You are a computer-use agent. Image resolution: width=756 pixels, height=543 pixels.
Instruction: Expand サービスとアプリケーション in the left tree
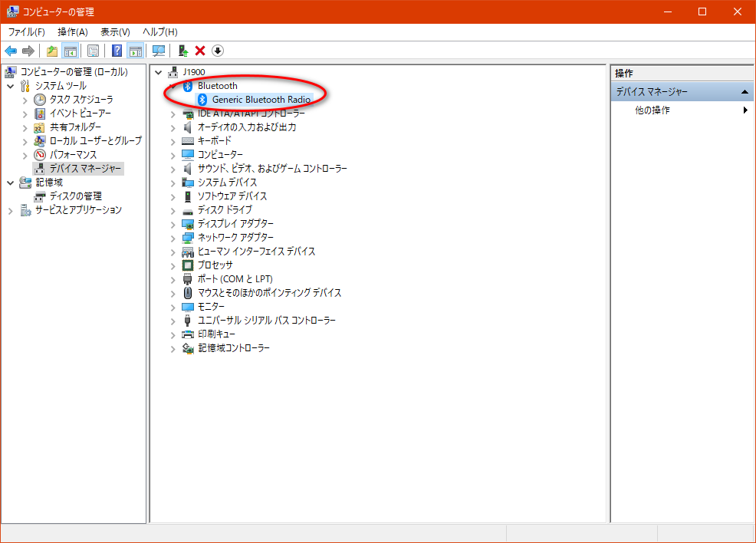click(x=10, y=210)
